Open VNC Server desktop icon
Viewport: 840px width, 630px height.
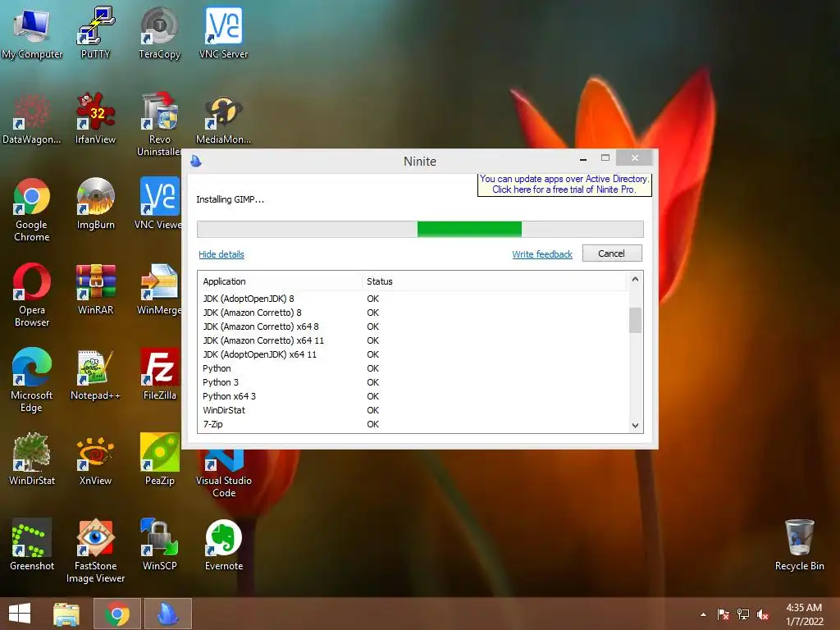(x=223, y=33)
